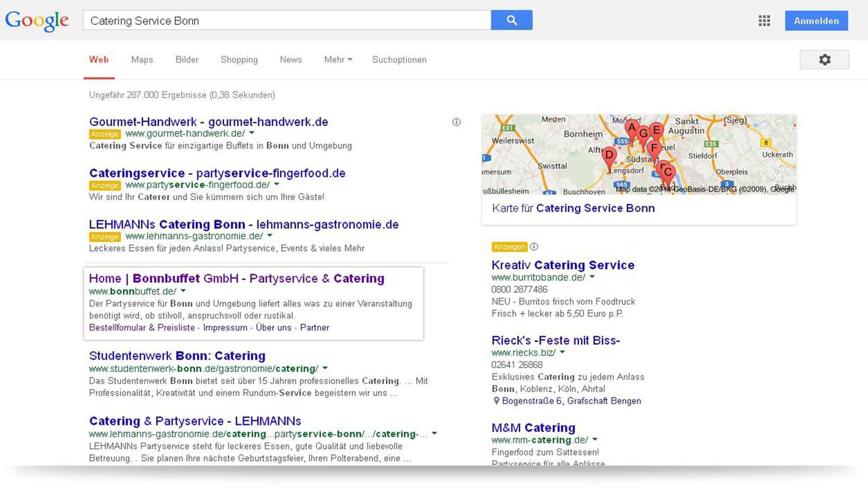The height and width of the screenshot is (488, 868).
Task: Click the www.bonnbuffet.de/ green URL
Action: pos(132,291)
